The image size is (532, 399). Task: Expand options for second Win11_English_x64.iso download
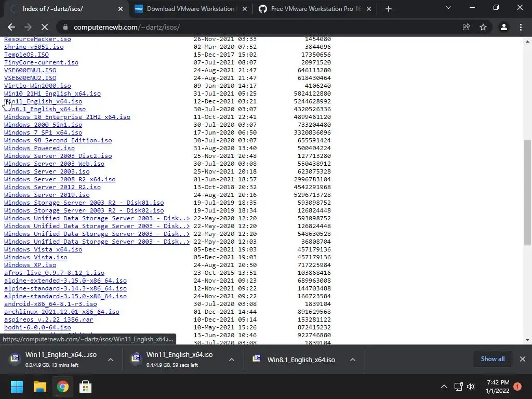[x=232, y=360]
